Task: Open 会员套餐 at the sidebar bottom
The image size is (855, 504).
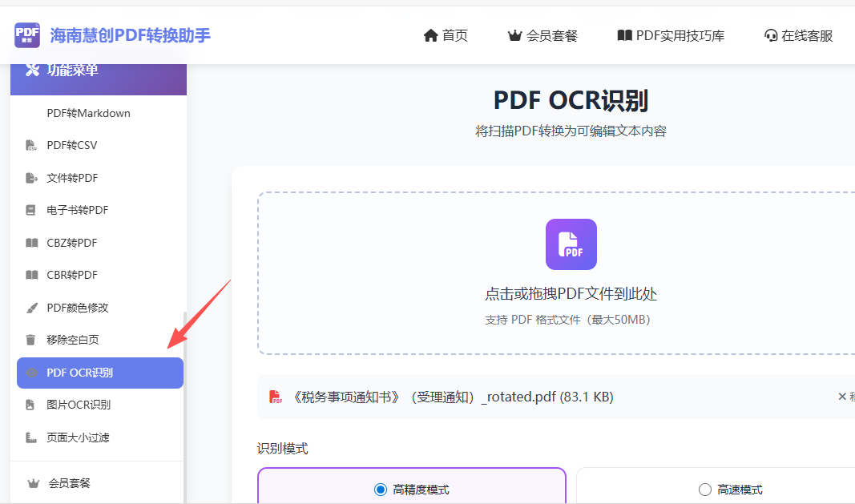Action: (x=98, y=483)
